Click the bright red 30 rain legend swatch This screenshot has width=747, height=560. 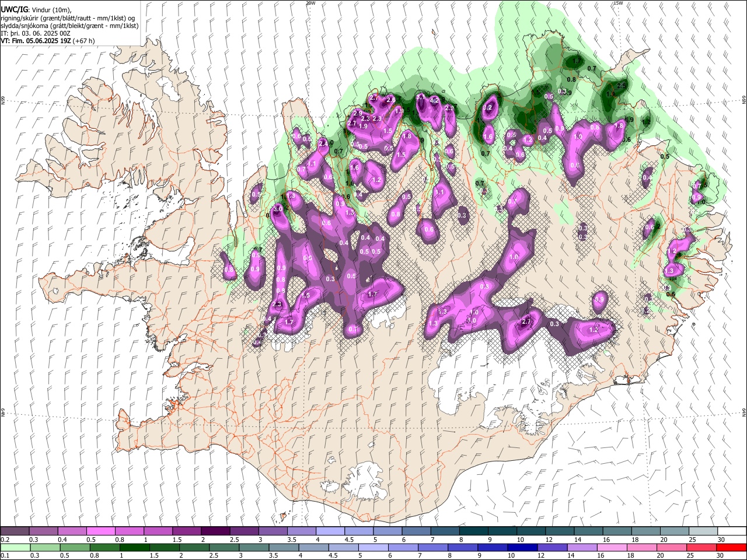coord(731,548)
